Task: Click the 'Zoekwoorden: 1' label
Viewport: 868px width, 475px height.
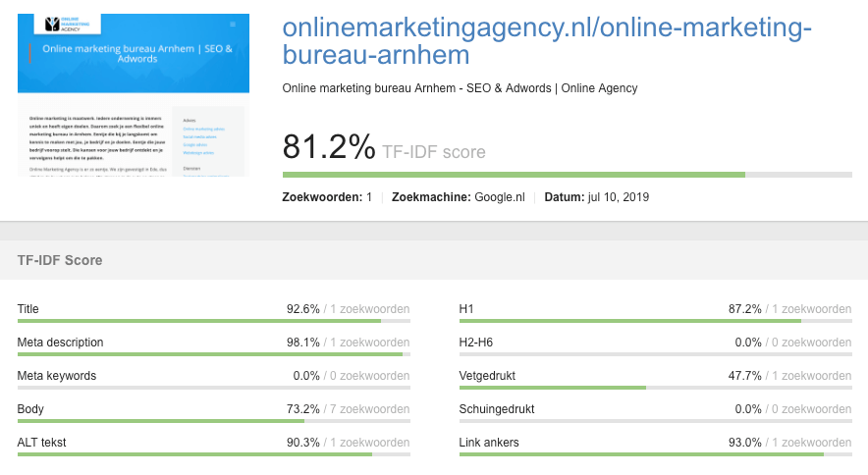Action: point(327,197)
